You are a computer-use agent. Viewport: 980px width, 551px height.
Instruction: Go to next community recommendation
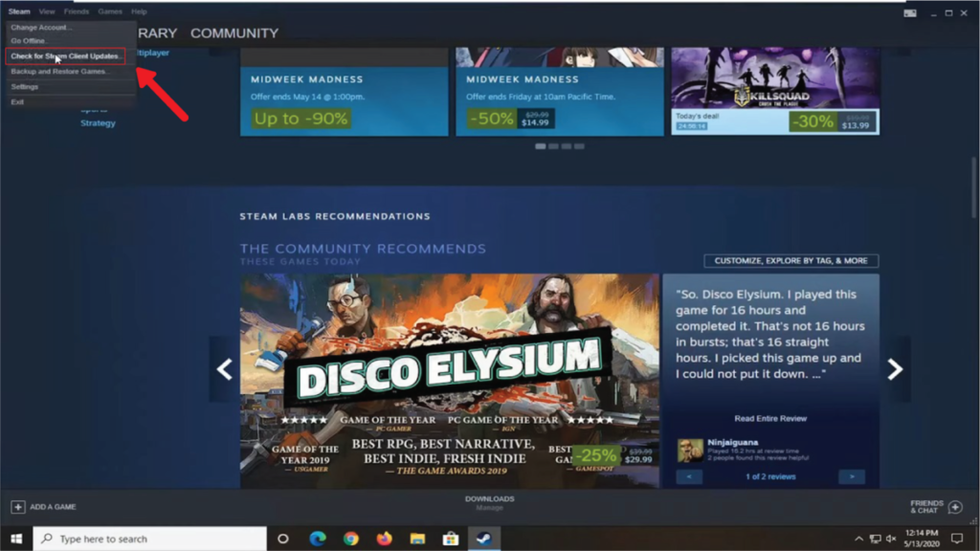tap(895, 369)
